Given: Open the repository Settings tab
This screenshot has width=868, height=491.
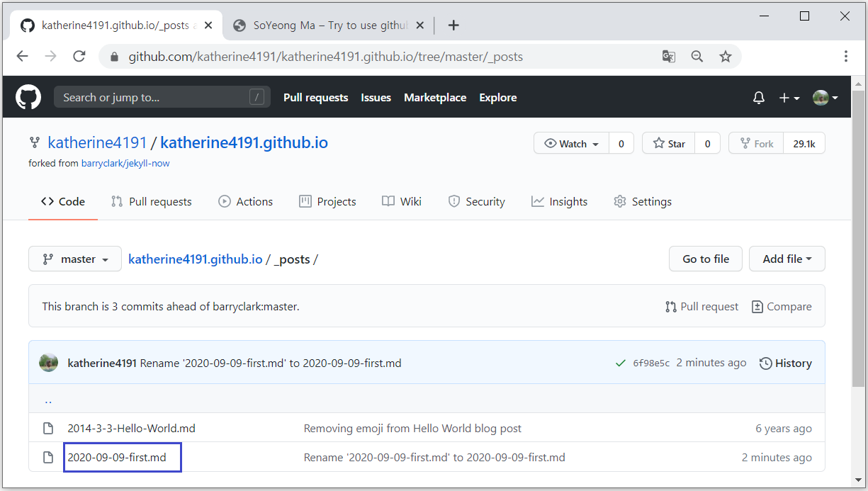Looking at the screenshot, I should (643, 201).
